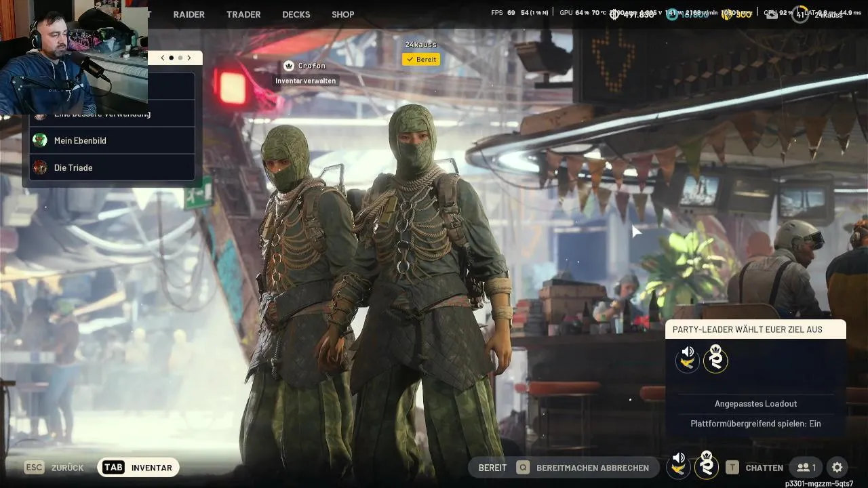
Task: Click the crown icon beside Crofon
Action: [x=289, y=66]
